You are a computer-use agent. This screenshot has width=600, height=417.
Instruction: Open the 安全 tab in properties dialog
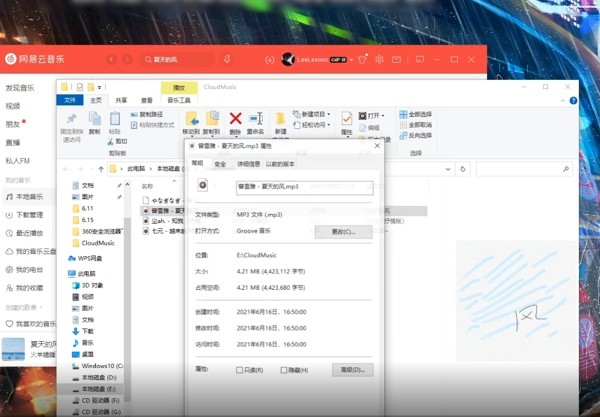point(220,164)
